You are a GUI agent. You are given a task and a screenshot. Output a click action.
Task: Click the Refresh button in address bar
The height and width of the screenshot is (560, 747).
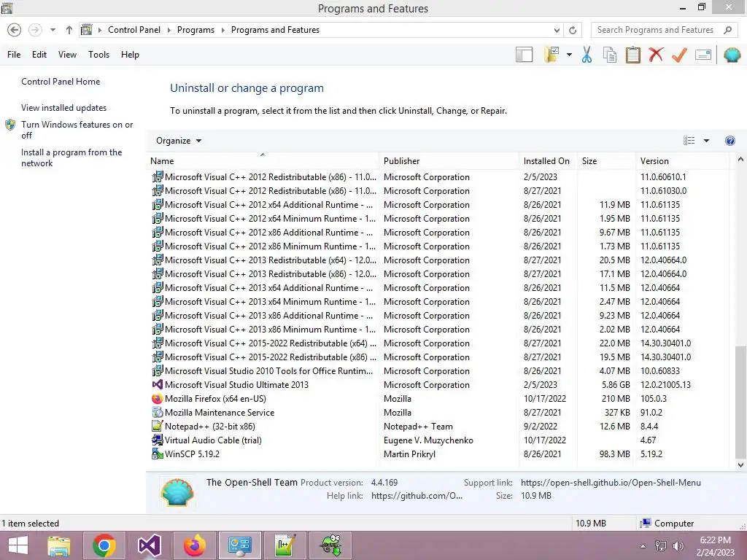pyautogui.click(x=573, y=30)
